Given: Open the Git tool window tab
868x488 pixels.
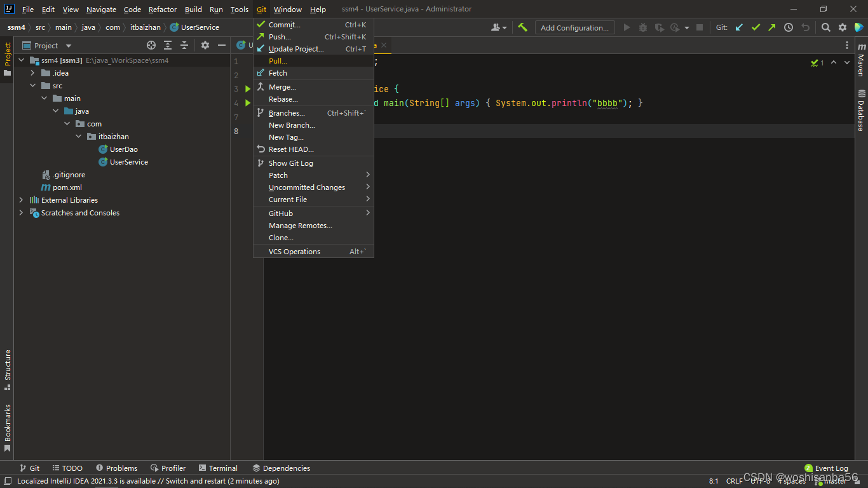Looking at the screenshot, I should (x=29, y=468).
